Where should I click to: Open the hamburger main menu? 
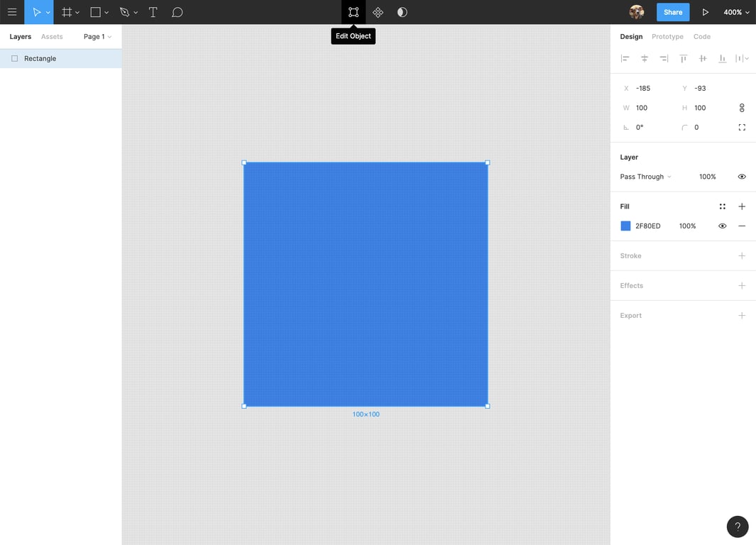(12, 12)
